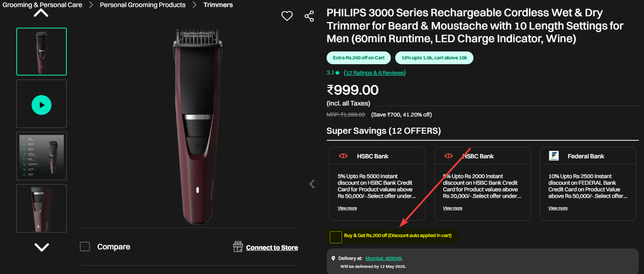This screenshot has height=274, width=644.
Task: Play the product video thumbnail
Action: [x=41, y=105]
